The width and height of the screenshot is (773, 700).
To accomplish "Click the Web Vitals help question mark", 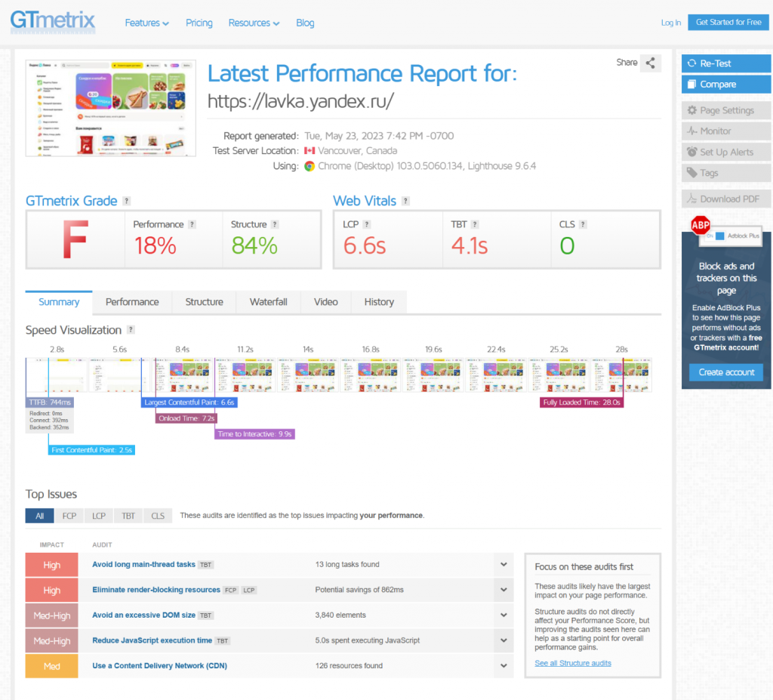I will pos(405,201).
